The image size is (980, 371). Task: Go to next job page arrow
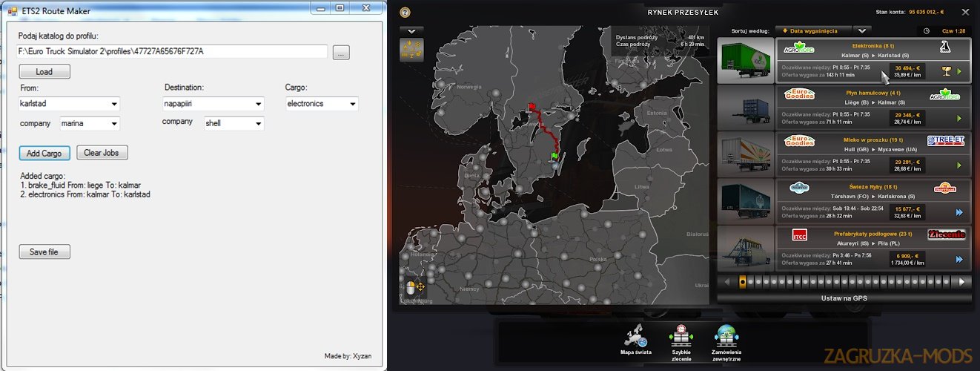pyautogui.click(x=962, y=282)
